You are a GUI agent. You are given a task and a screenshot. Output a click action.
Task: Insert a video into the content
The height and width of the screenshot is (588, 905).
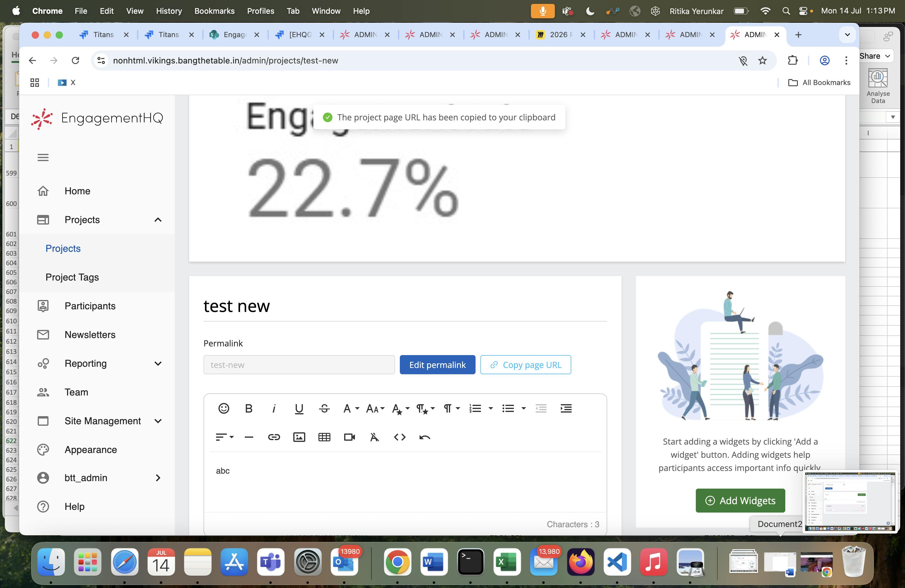pyautogui.click(x=349, y=437)
